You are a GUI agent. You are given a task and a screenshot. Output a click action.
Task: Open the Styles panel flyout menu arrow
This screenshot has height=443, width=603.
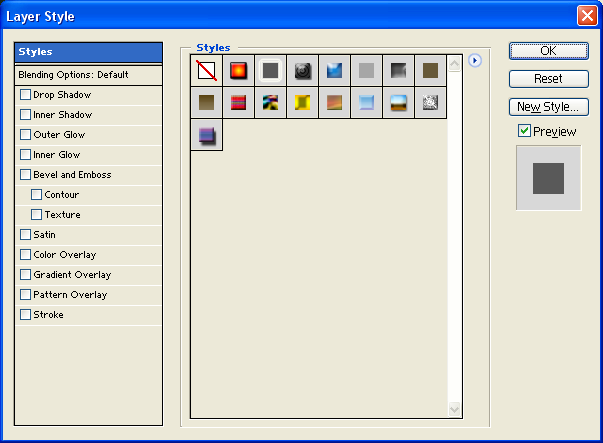[475, 60]
